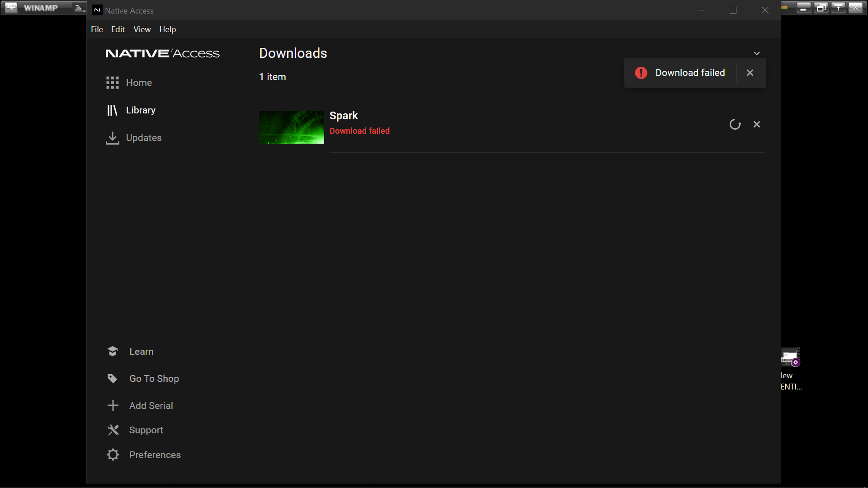This screenshot has width=868, height=488.
Task: Click the Add Serial plus icon
Action: pyautogui.click(x=113, y=405)
